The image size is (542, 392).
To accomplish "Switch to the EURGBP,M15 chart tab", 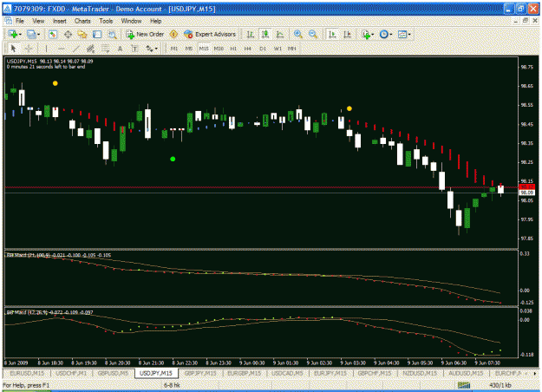I will (244, 373).
